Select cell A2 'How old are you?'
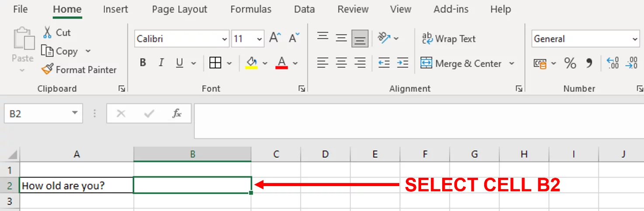The height and width of the screenshot is (211, 644). coord(76,185)
